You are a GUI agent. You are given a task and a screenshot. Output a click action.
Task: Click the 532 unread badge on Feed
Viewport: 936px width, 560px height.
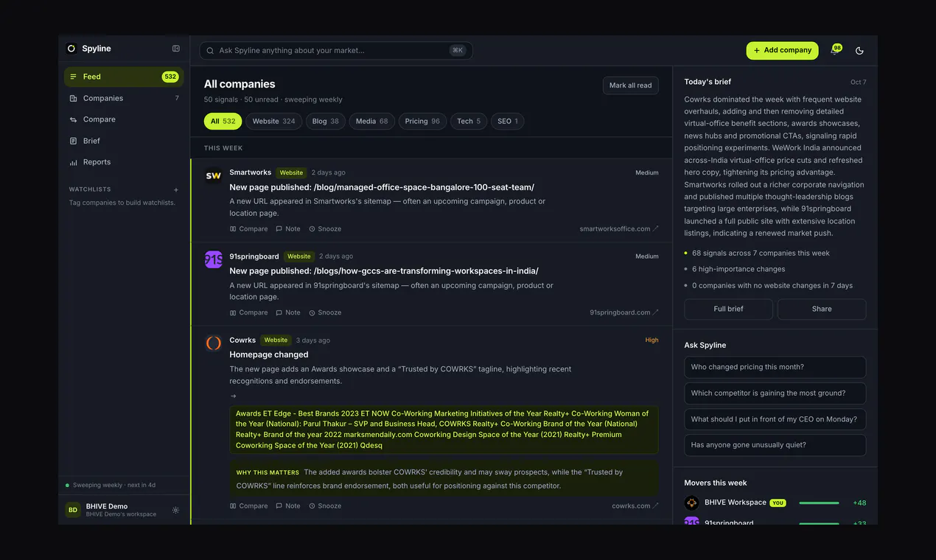pos(170,77)
